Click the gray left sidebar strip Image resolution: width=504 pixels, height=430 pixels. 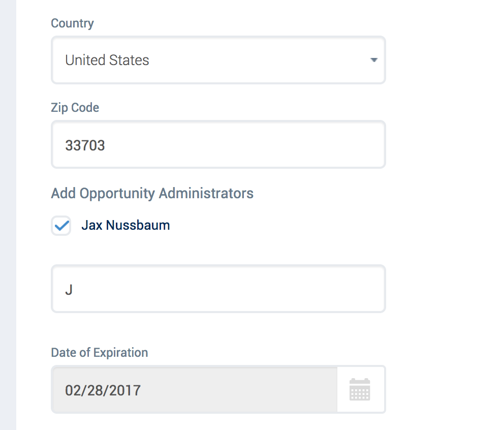[8, 215]
